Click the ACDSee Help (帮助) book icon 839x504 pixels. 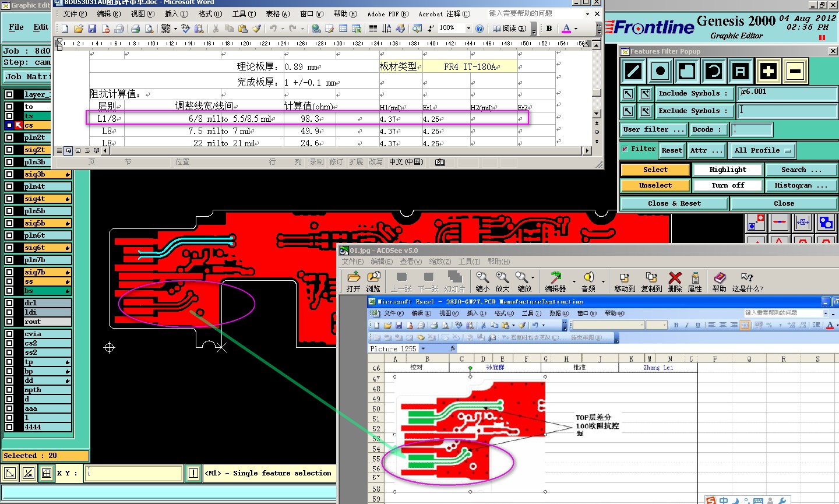click(x=720, y=281)
